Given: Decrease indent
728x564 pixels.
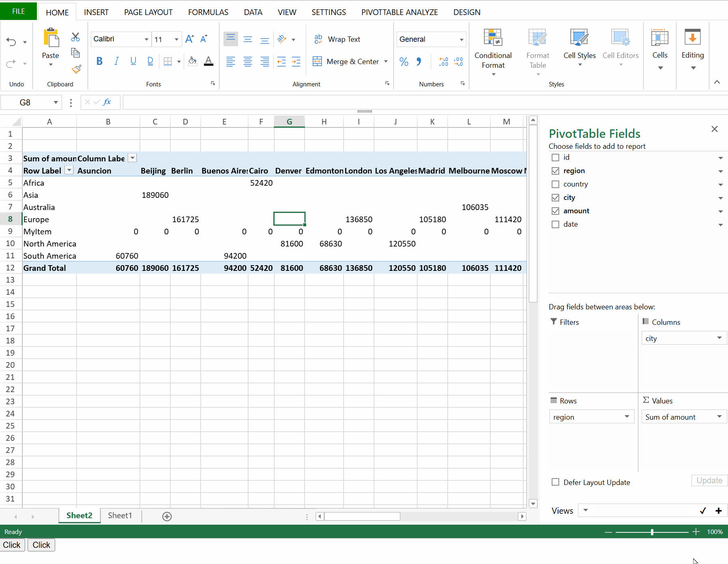Looking at the screenshot, I should point(281,62).
